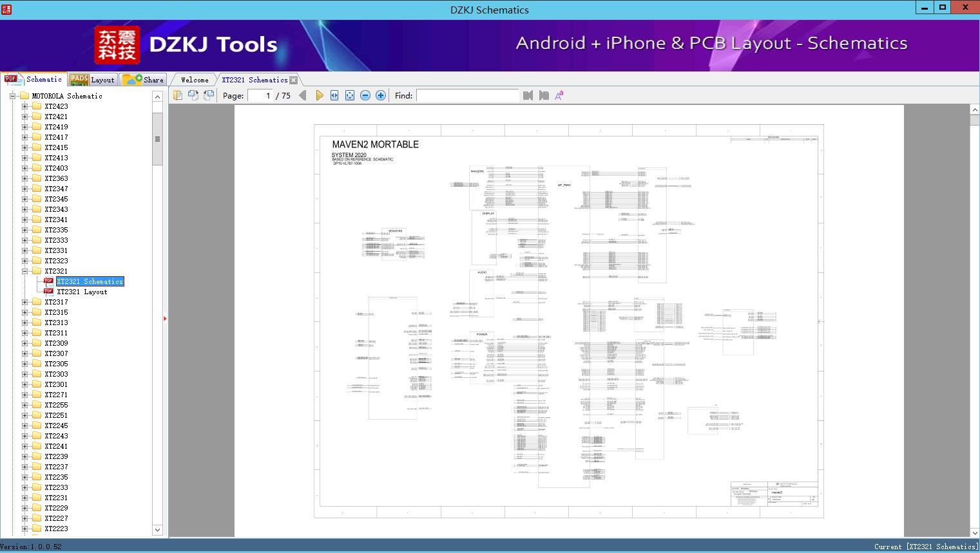Image resolution: width=980 pixels, height=553 pixels.
Task: Select the XT2363 folder
Action: tap(56, 178)
